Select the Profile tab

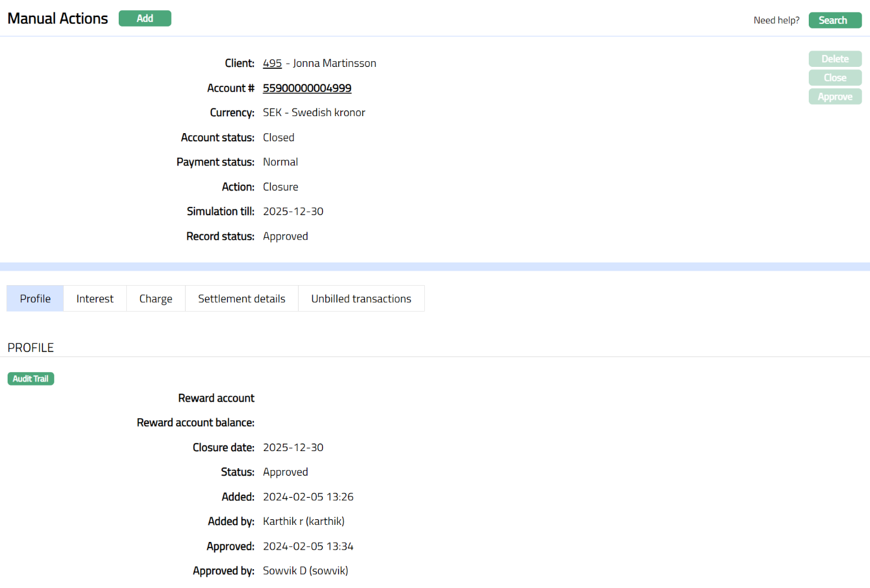(x=35, y=298)
